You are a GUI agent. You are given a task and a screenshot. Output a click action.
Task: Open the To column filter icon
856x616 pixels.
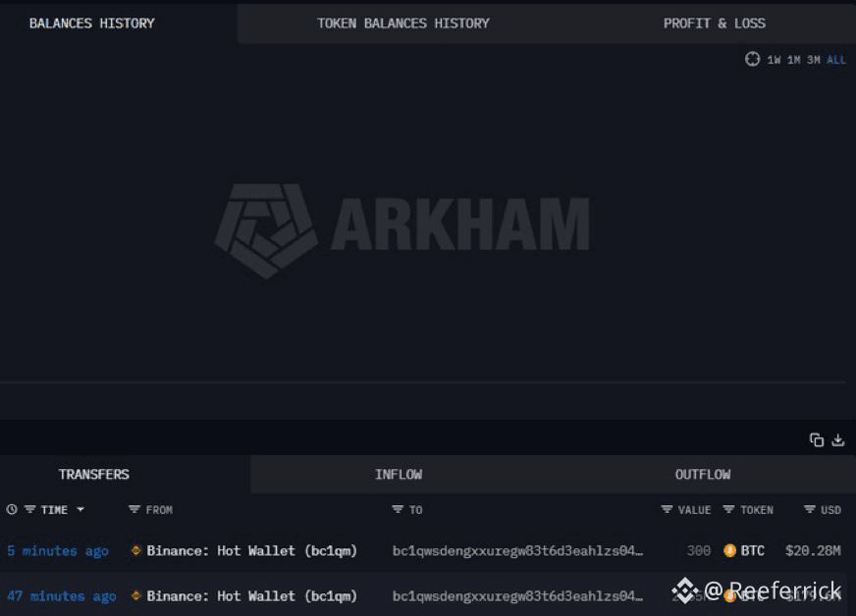pos(398,510)
